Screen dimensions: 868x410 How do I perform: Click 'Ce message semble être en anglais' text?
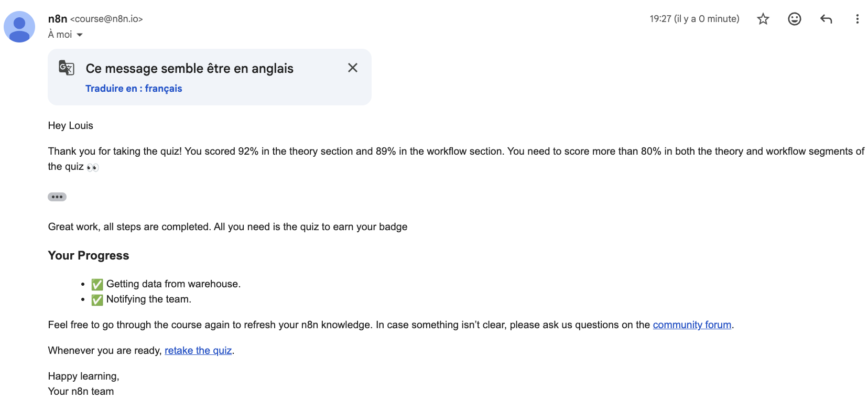point(189,69)
